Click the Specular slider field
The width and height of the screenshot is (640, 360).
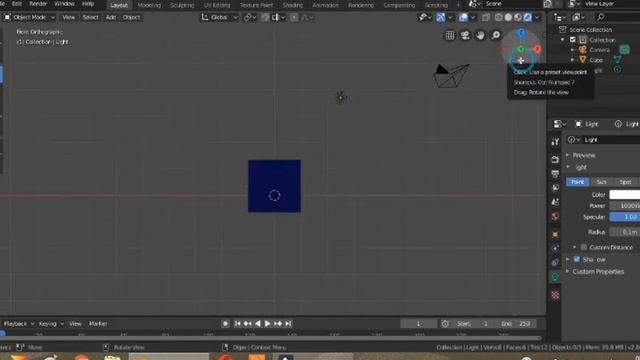[624, 217]
